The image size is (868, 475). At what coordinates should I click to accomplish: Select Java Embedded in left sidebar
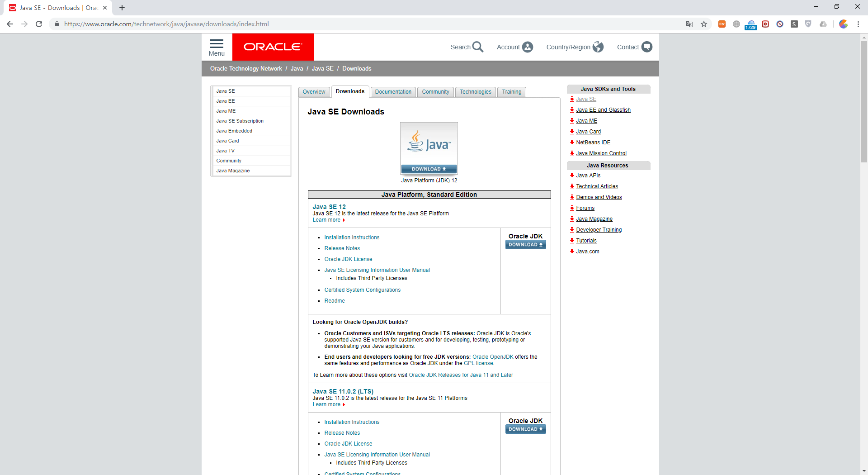tap(251, 131)
